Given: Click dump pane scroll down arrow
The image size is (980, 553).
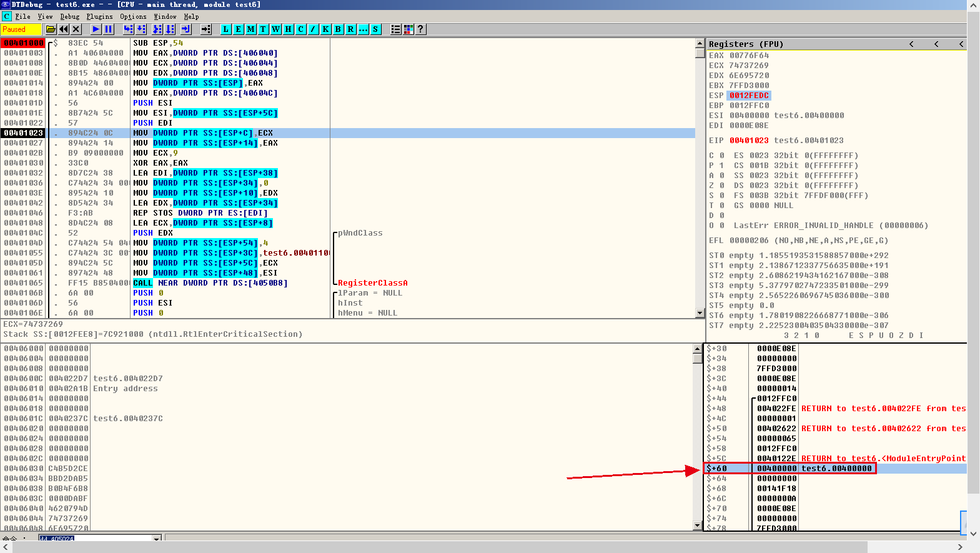Looking at the screenshot, I should (698, 526).
